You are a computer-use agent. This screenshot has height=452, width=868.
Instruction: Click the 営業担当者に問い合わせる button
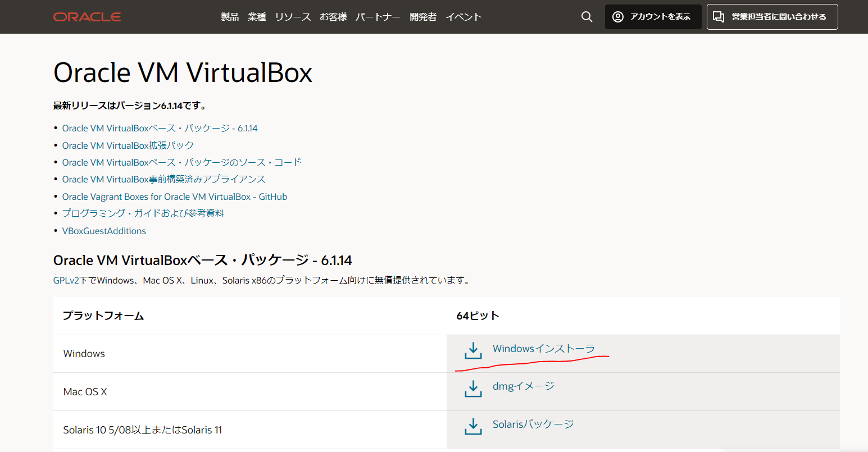[x=772, y=17]
